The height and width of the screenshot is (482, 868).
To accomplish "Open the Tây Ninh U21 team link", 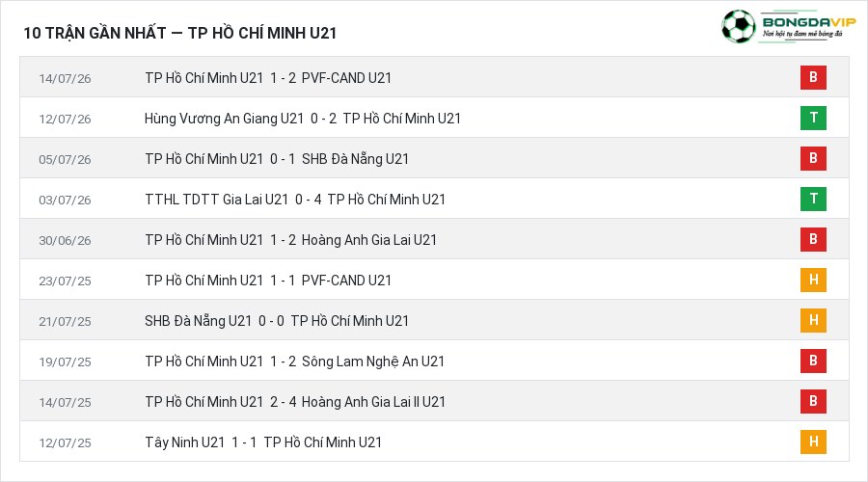I will 185,442.
